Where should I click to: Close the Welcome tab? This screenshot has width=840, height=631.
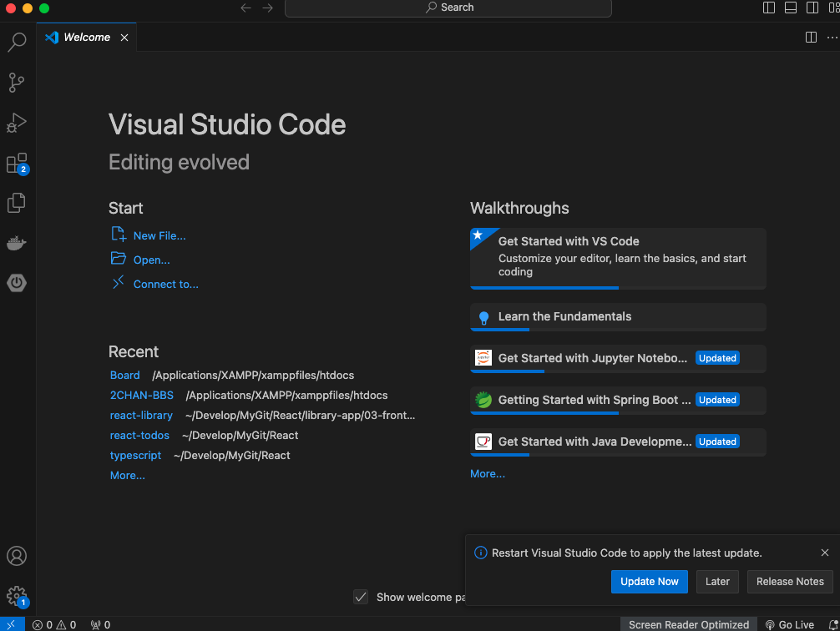[x=124, y=38]
